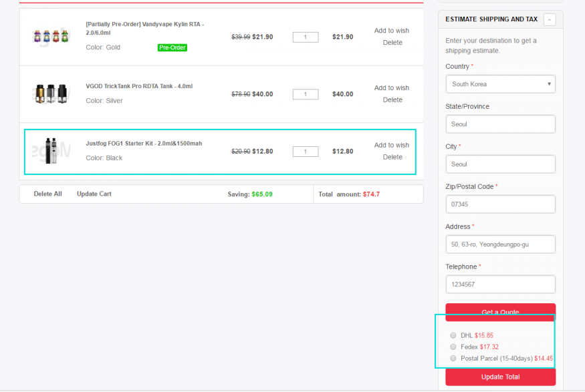Add VGOD TrickTank Pro to wish list

(x=391, y=88)
